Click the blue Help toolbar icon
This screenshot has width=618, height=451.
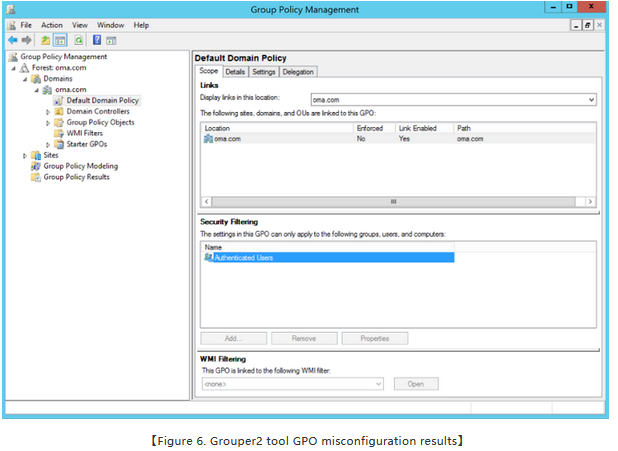(97, 40)
